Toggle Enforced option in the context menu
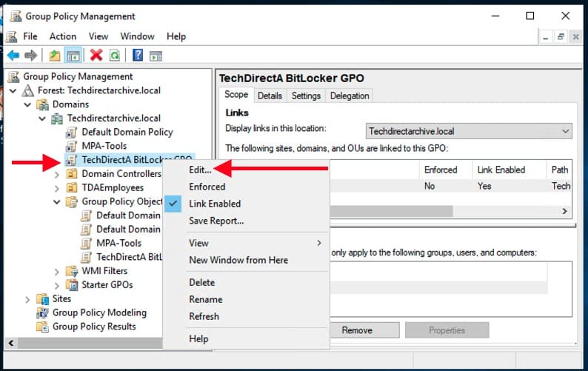The height and width of the screenshot is (371, 588). (x=207, y=187)
